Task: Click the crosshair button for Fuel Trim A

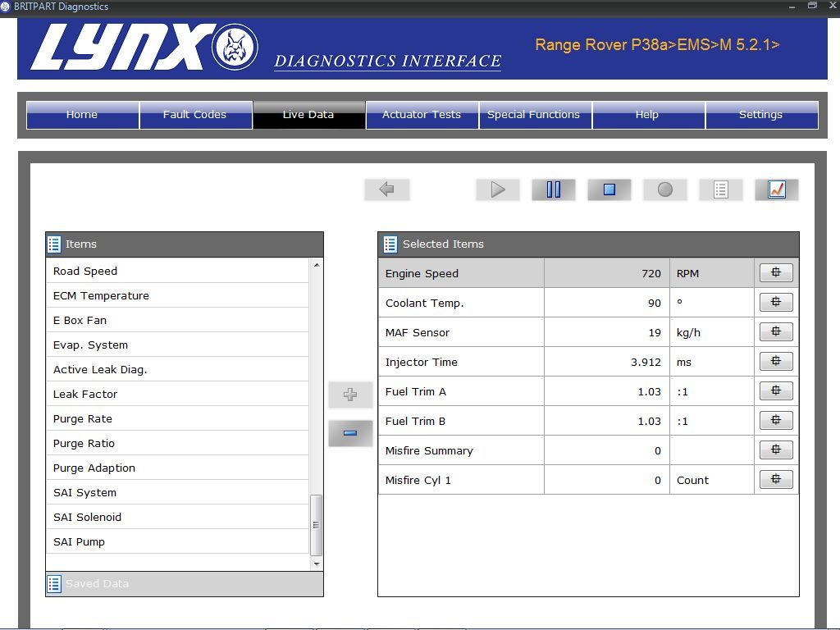Action: pos(776,390)
